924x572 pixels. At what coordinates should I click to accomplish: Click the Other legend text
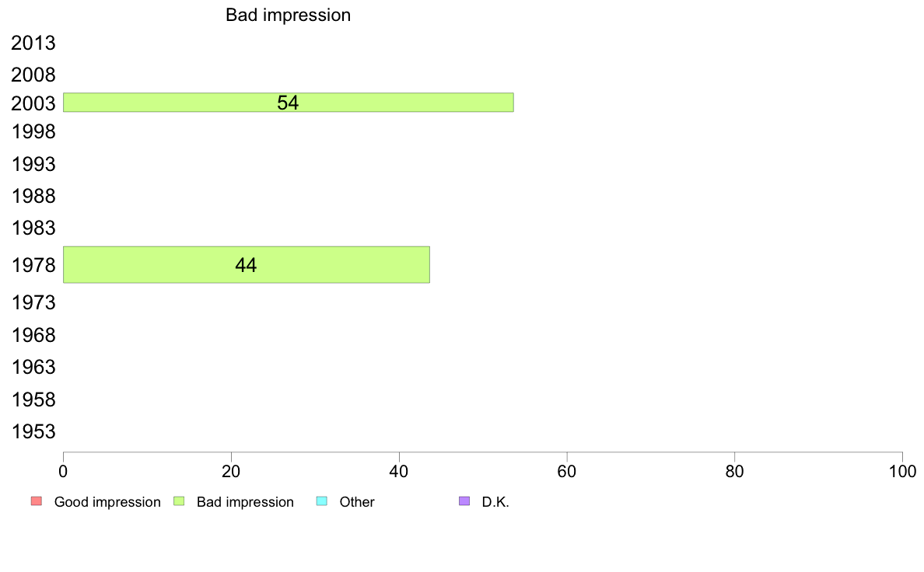(357, 502)
